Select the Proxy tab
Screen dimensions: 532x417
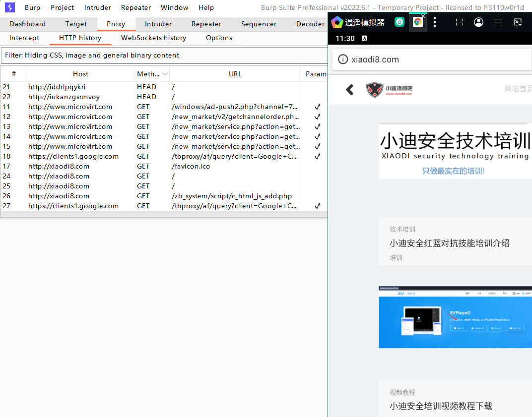click(x=116, y=24)
